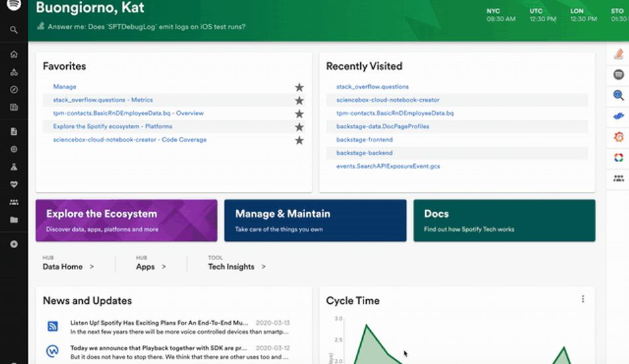This screenshot has height=364, width=629.
Task: Open 'Listen Up! Spotify Has Exciting Plans' news
Action: pos(160,323)
